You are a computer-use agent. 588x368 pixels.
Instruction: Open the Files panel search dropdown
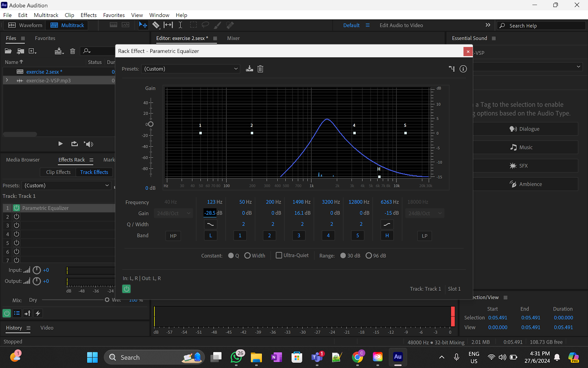(87, 51)
